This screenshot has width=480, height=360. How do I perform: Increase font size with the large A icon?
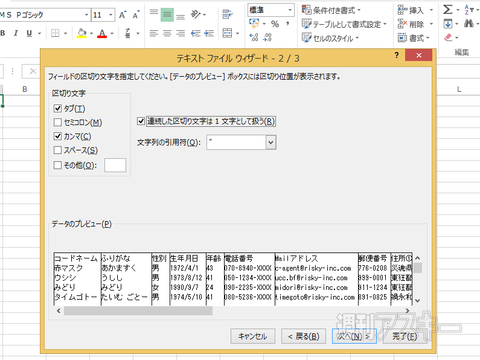coord(122,15)
